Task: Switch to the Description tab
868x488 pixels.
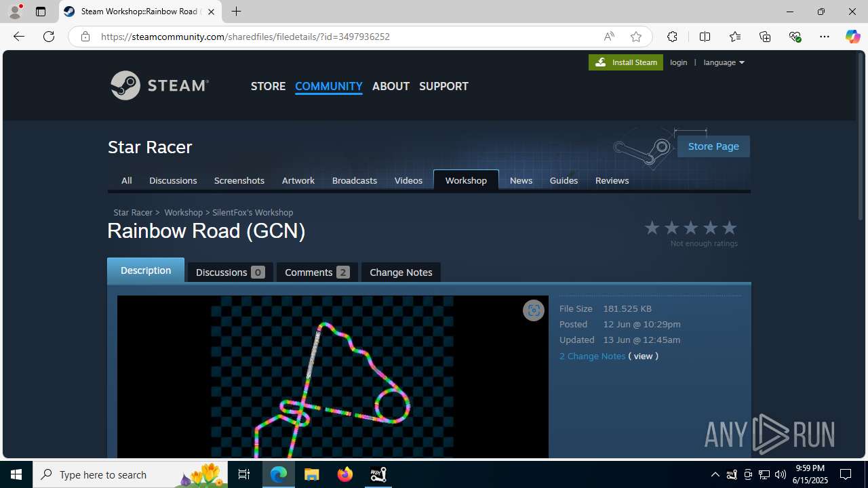Action: (x=146, y=270)
